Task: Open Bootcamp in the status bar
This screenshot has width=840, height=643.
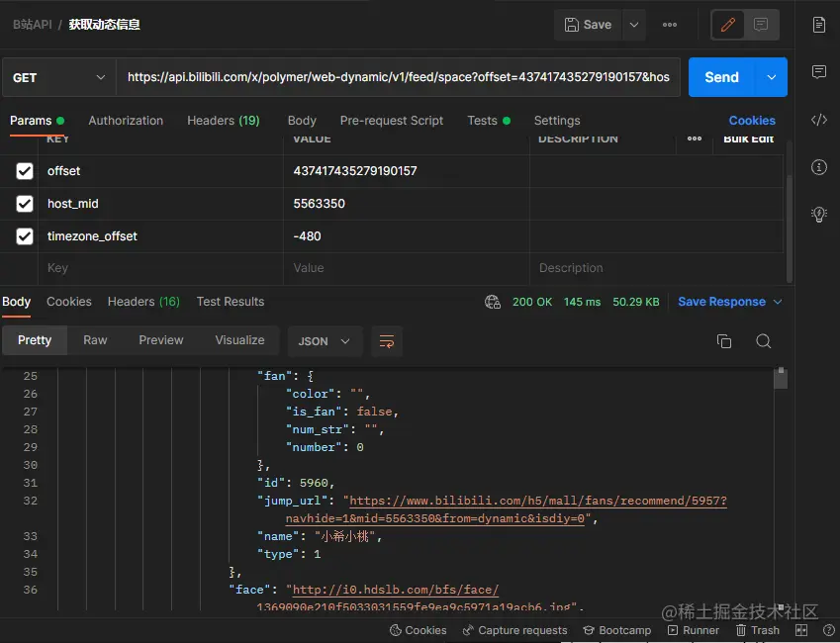Action: (x=617, y=630)
